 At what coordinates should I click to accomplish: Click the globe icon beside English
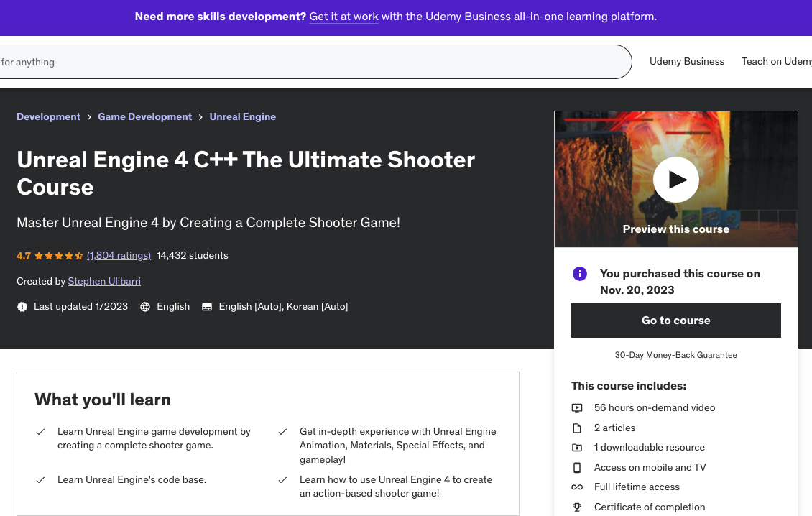pyautogui.click(x=145, y=307)
